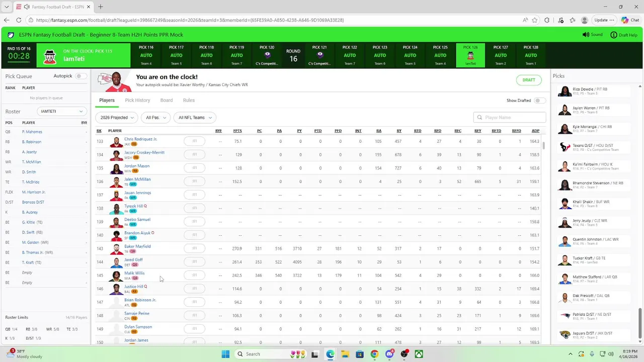
Task: Toggle Show Drafted switch
Action: 540,101
